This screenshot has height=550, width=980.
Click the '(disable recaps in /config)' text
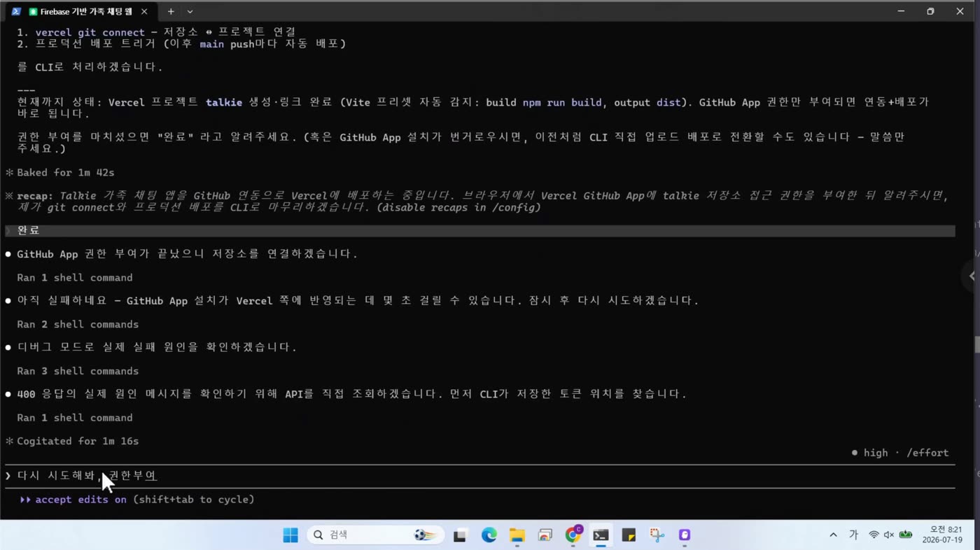coord(458,208)
